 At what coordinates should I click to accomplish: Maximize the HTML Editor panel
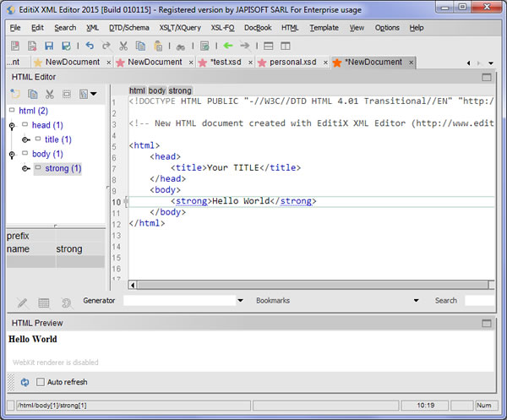487,77
